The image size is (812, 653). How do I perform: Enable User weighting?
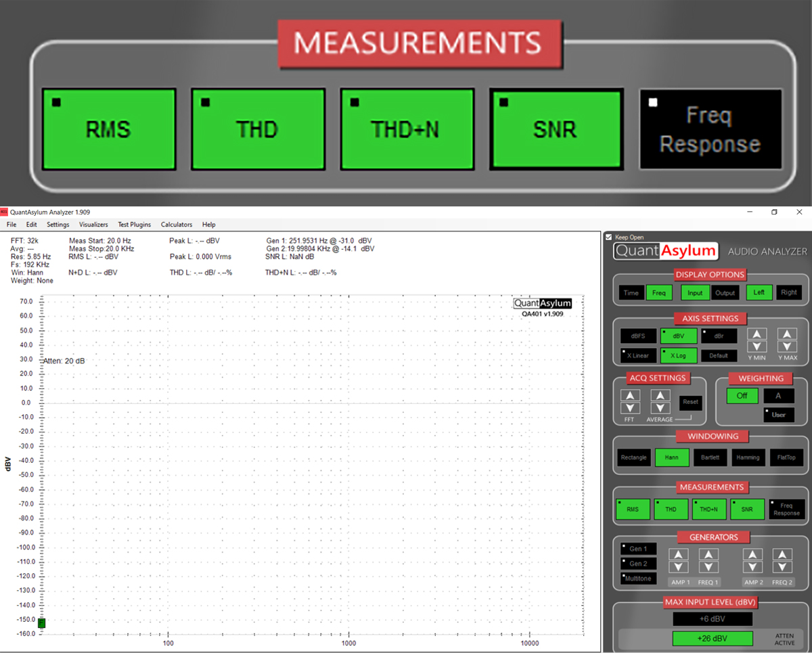(x=778, y=415)
